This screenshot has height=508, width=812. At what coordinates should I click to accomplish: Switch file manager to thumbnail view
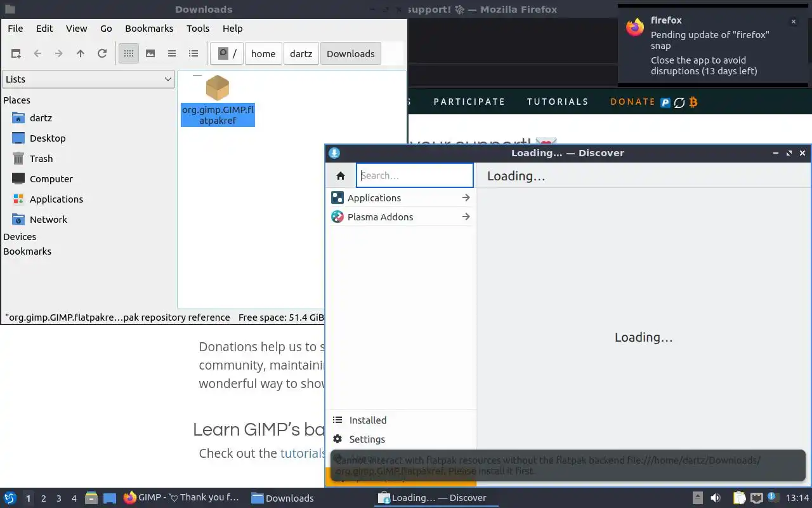pos(150,54)
